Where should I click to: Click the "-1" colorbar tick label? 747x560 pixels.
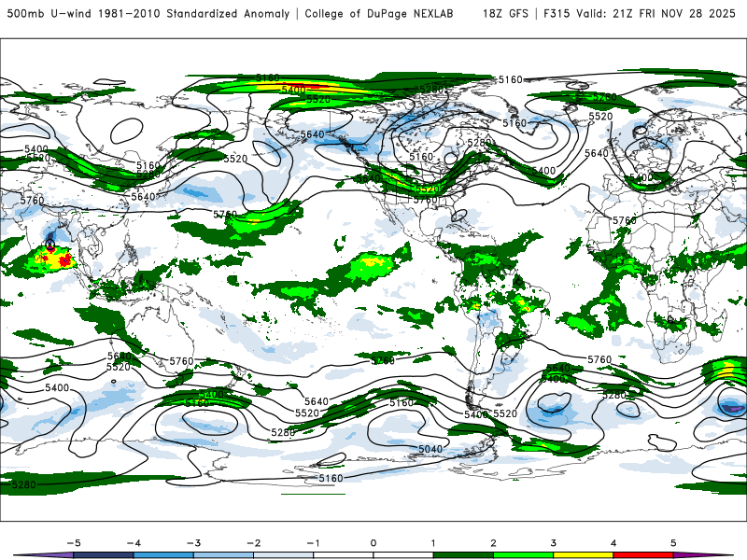(x=313, y=543)
